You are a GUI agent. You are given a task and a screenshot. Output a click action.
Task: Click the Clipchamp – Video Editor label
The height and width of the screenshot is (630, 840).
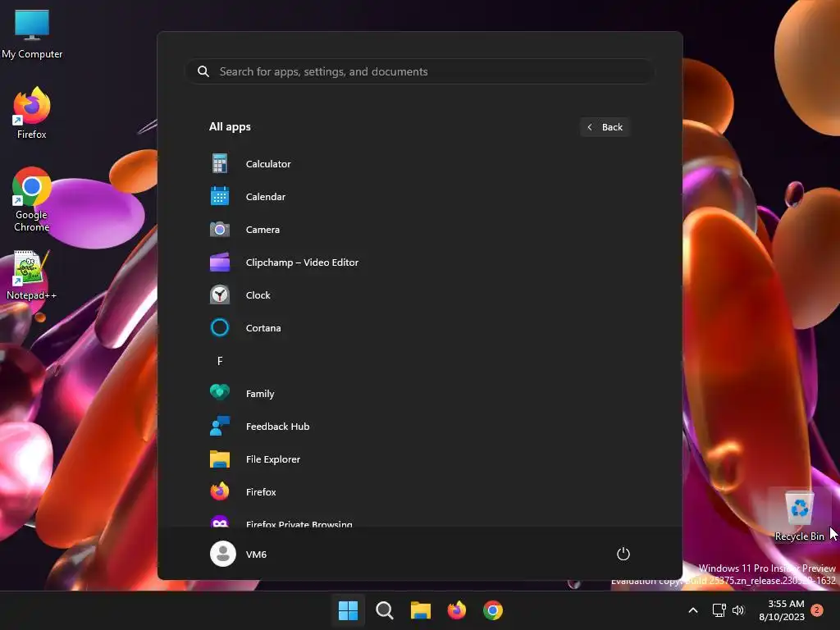[x=302, y=262]
